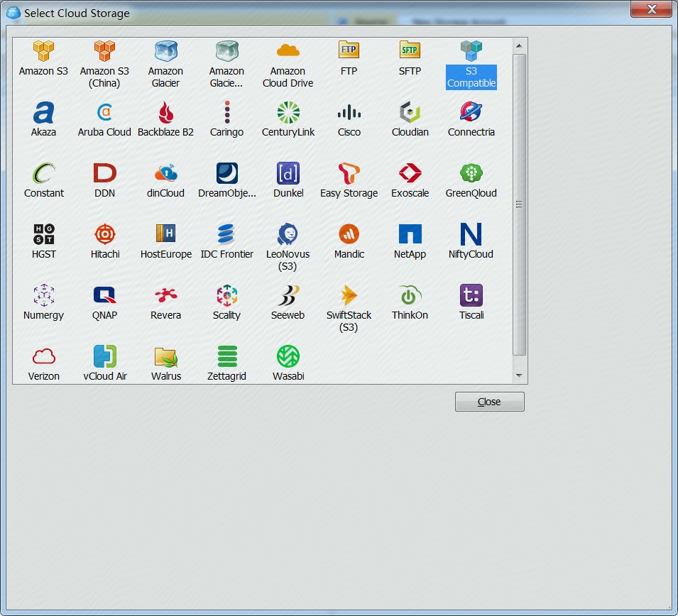Choose Backblaze B2 storage
Viewport: 678px width, 616px height.
click(x=166, y=112)
